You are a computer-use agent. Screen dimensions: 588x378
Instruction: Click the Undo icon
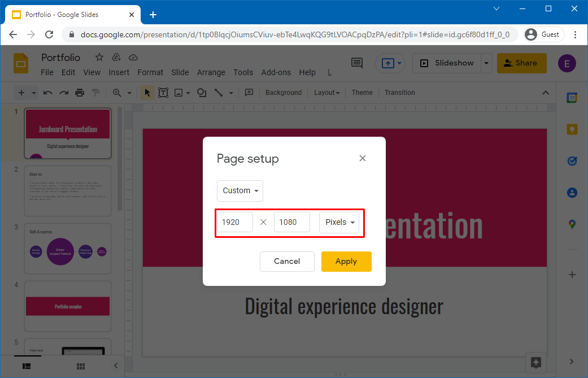click(x=48, y=92)
